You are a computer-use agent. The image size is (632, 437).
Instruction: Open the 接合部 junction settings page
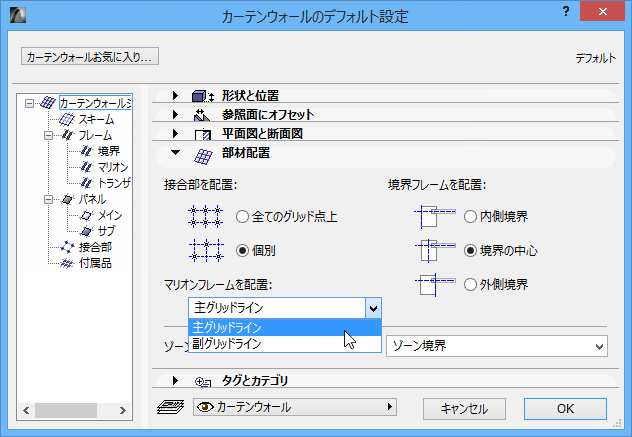95,247
